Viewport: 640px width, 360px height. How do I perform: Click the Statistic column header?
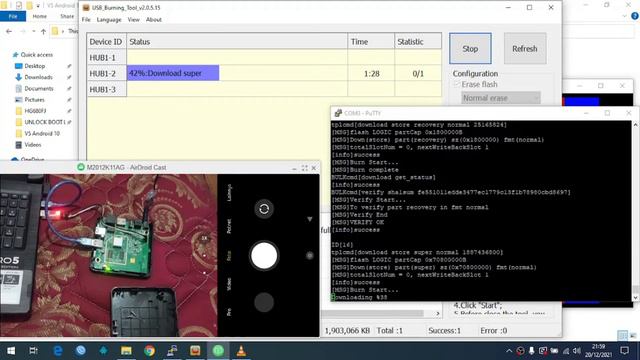tap(418, 42)
